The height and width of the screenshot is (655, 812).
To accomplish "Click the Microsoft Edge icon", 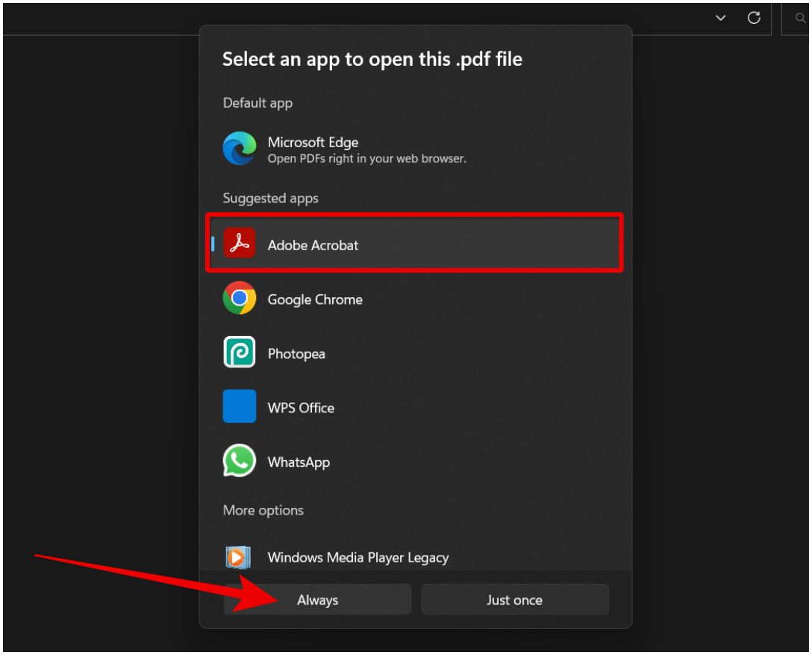I will pyautogui.click(x=239, y=149).
